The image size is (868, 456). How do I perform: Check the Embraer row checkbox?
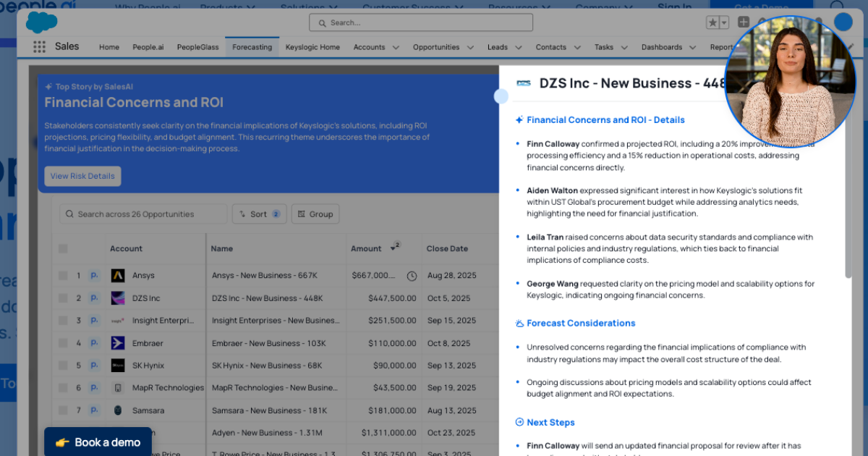63,343
